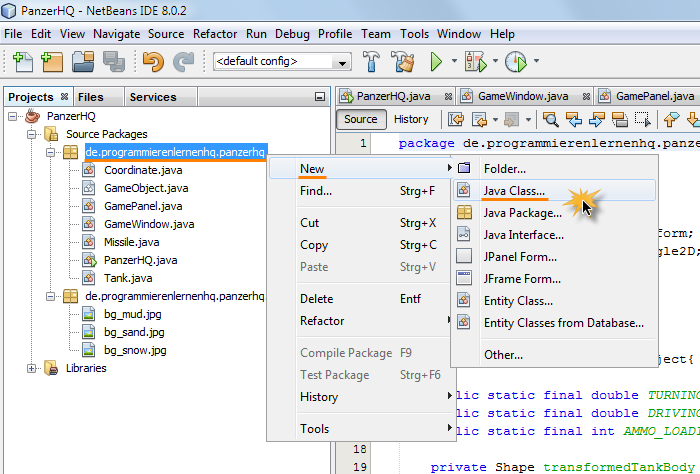The height and width of the screenshot is (474, 700).
Task: Click the Build Project hammer icon
Action: click(x=371, y=62)
